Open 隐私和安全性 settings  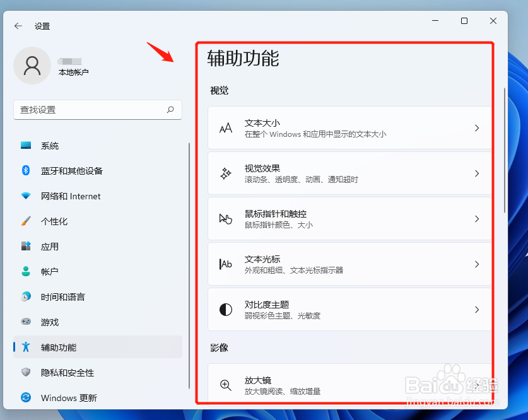click(98, 372)
